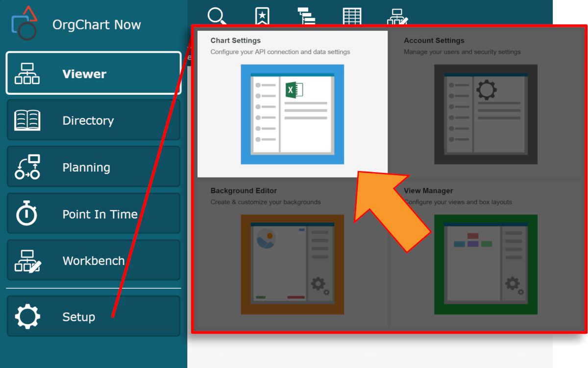588x368 pixels.
Task: Click the hierarchy outline toolbar icon
Action: click(x=307, y=16)
